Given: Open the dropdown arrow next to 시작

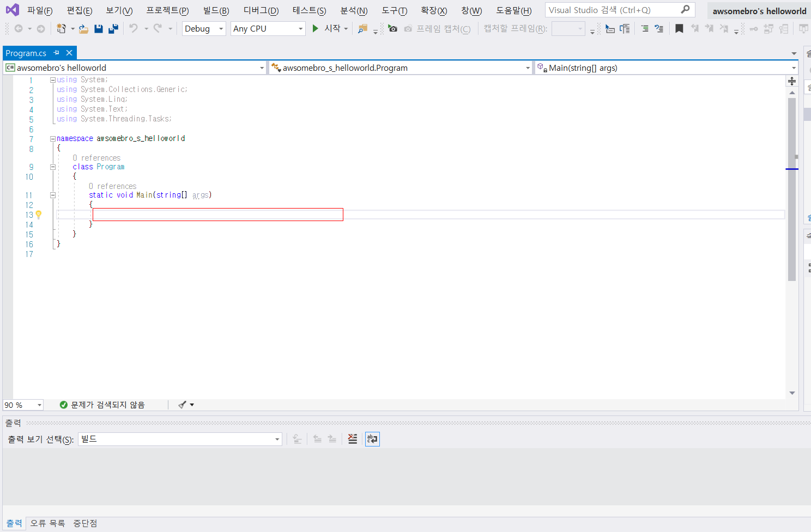Looking at the screenshot, I should 346,28.
